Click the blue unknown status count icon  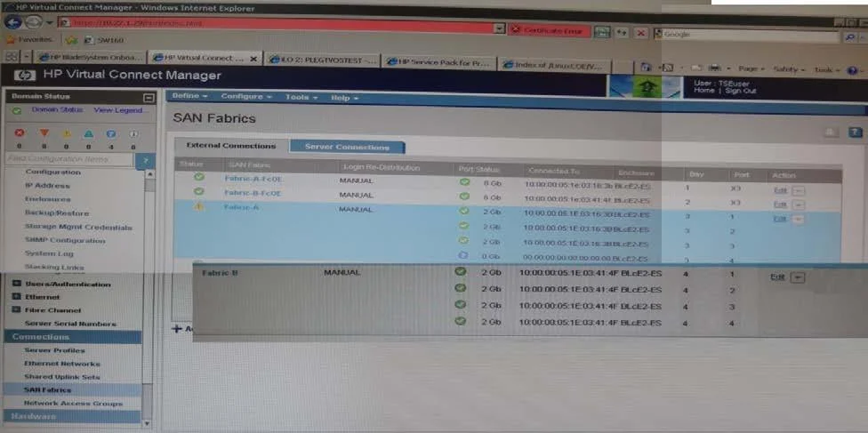(110, 134)
